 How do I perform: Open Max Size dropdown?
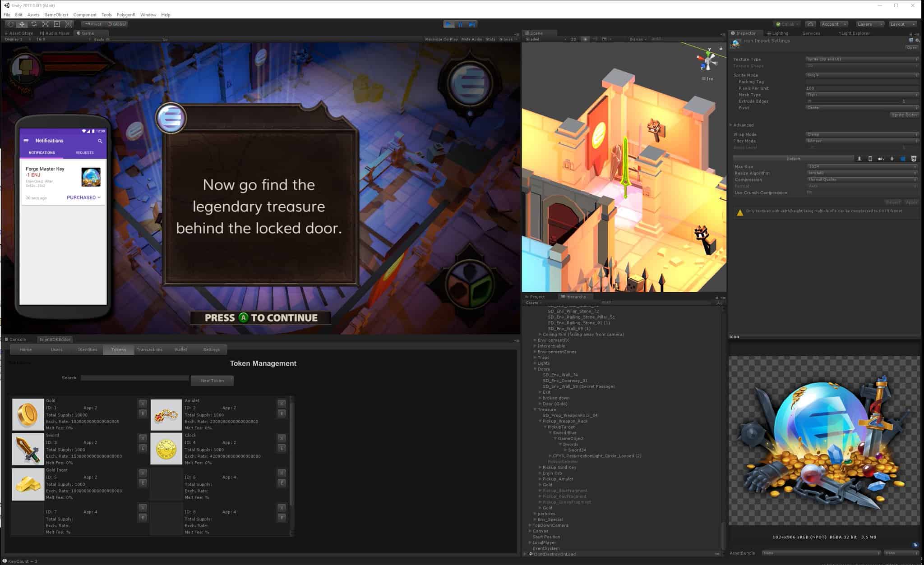(x=862, y=166)
